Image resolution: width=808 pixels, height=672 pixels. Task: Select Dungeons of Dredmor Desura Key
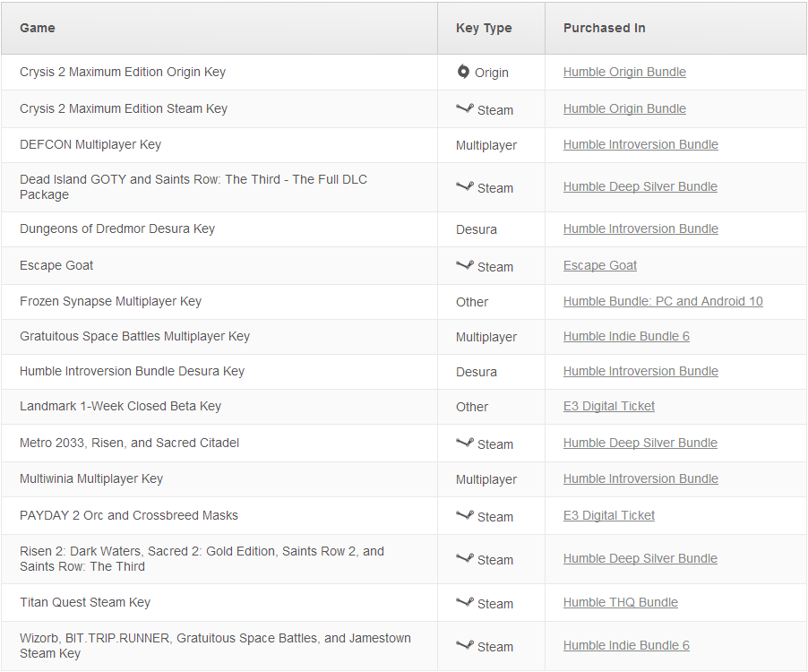point(117,228)
